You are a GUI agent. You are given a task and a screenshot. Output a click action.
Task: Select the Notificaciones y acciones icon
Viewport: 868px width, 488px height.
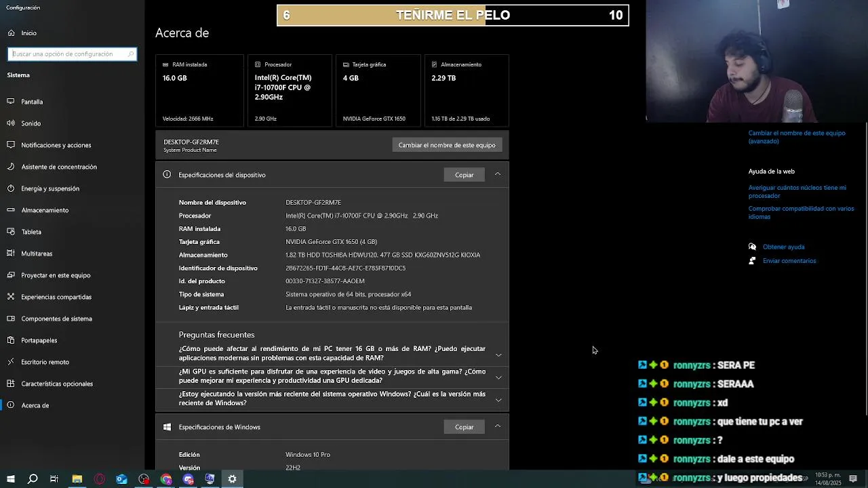11,145
